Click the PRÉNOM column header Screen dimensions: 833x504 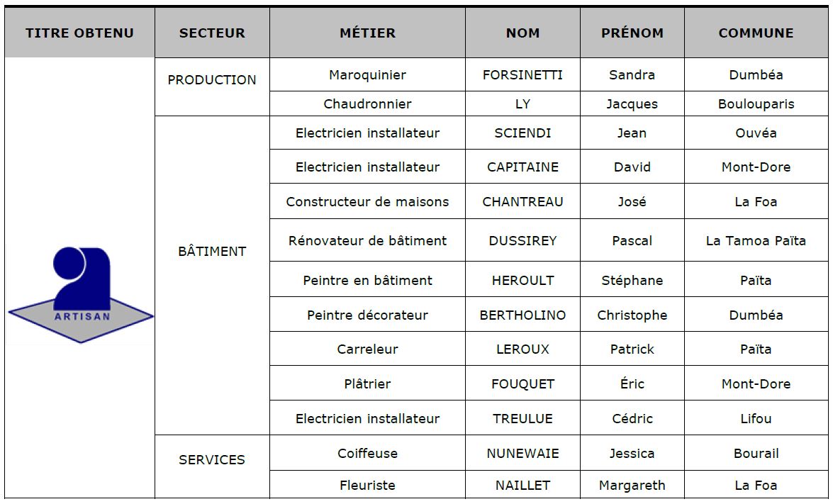[x=632, y=33]
